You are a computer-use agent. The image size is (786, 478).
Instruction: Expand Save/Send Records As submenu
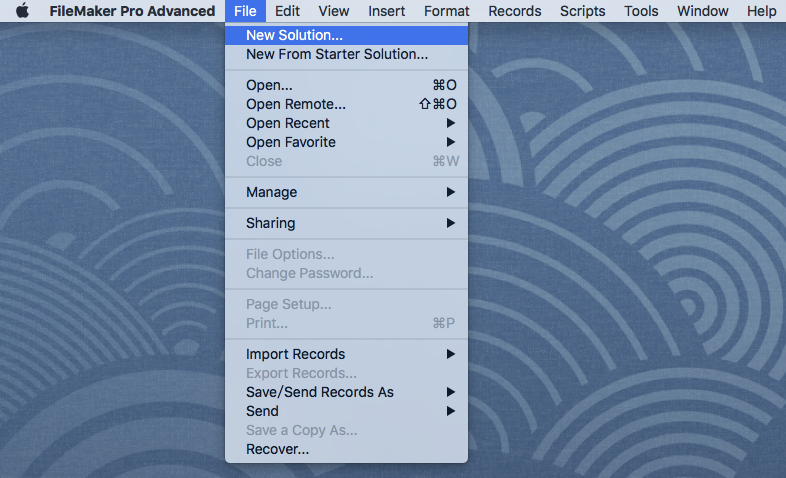click(x=346, y=392)
